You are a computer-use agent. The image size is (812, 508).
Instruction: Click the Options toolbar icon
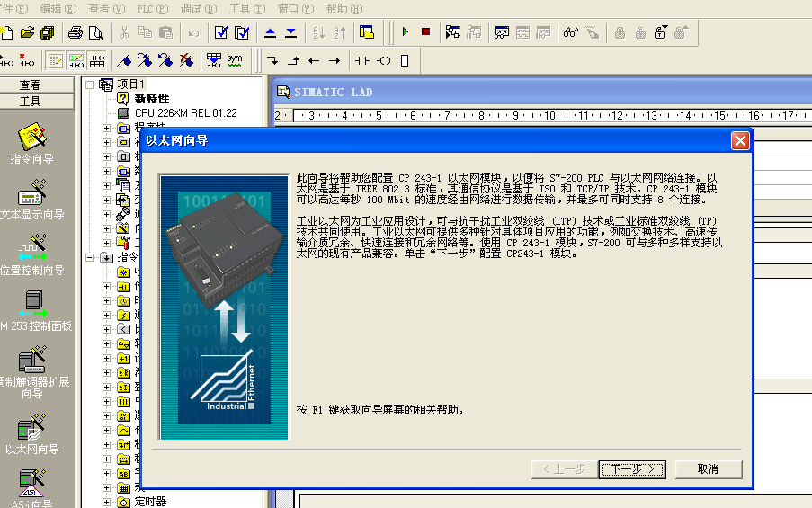coord(367,32)
